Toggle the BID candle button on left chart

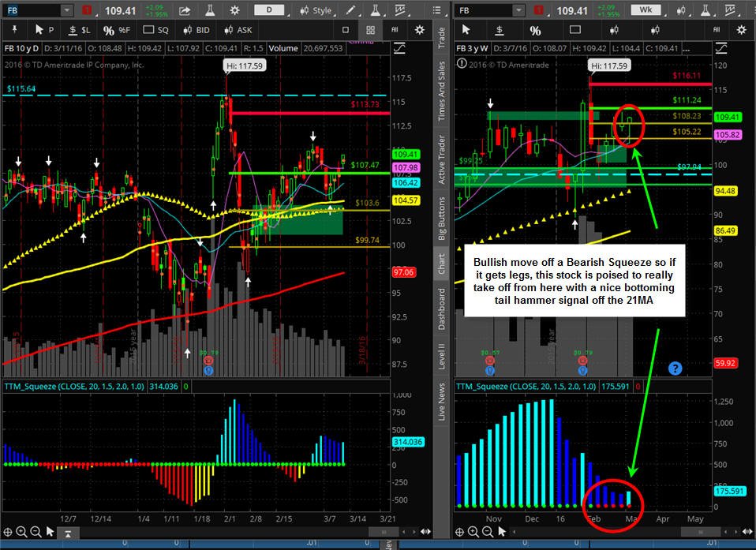[x=196, y=30]
